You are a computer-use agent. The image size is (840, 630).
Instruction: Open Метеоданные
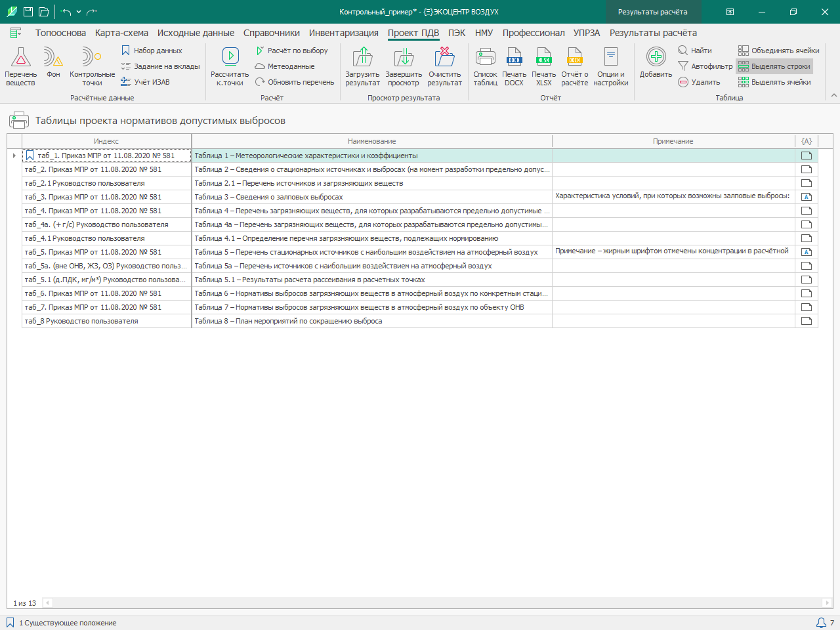click(x=285, y=66)
